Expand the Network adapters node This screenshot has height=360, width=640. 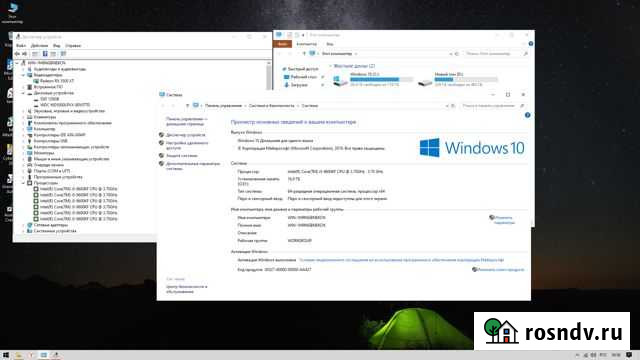click(23, 225)
